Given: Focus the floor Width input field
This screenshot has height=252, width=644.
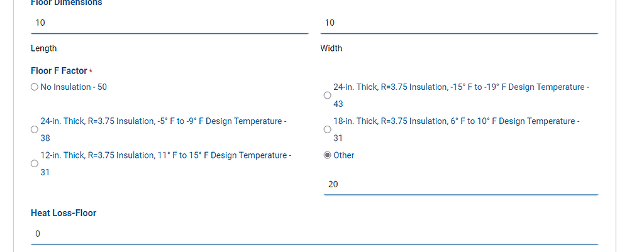Looking at the screenshot, I should (x=459, y=23).
